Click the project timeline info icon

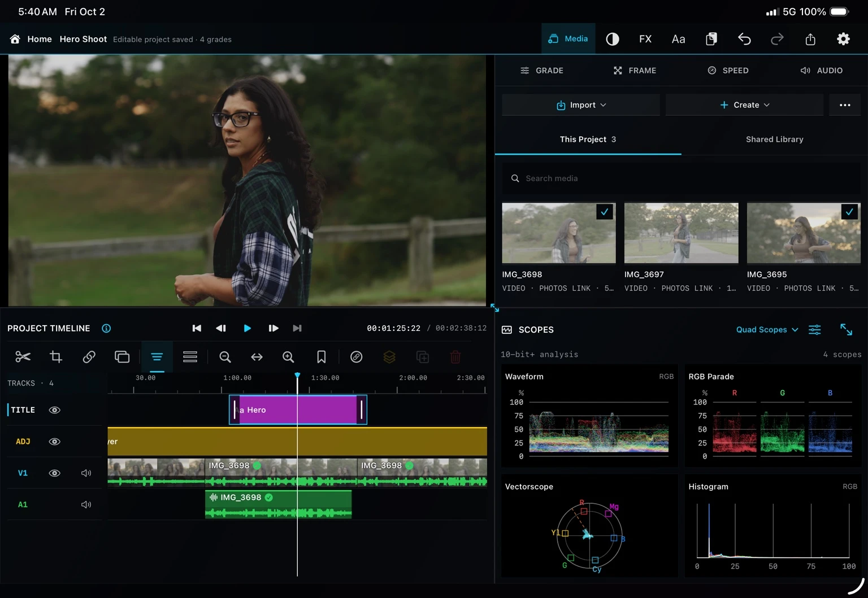point(106,328)
